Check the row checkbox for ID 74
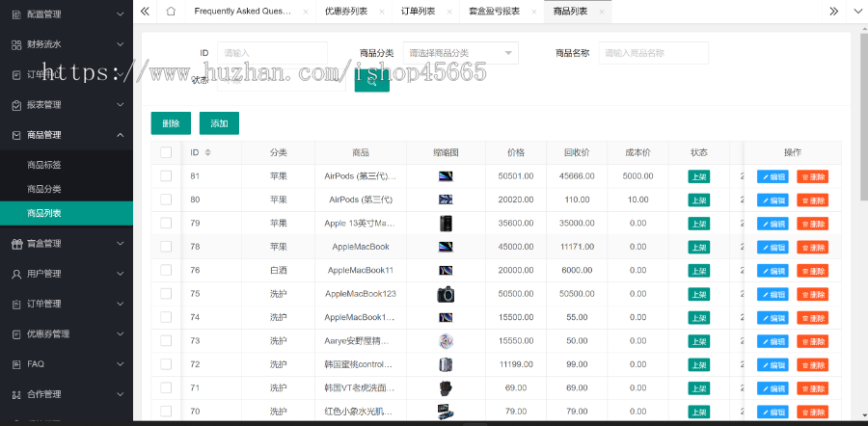Image resolution: width=868 pixels, height=426 pixels. pyautogui.click(x=166, y=317)
